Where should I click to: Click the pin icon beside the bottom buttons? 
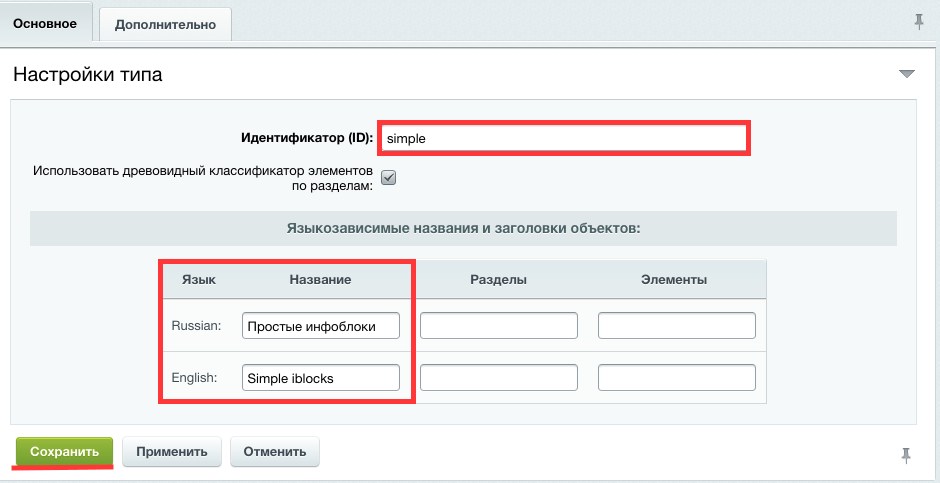(906, 455)
